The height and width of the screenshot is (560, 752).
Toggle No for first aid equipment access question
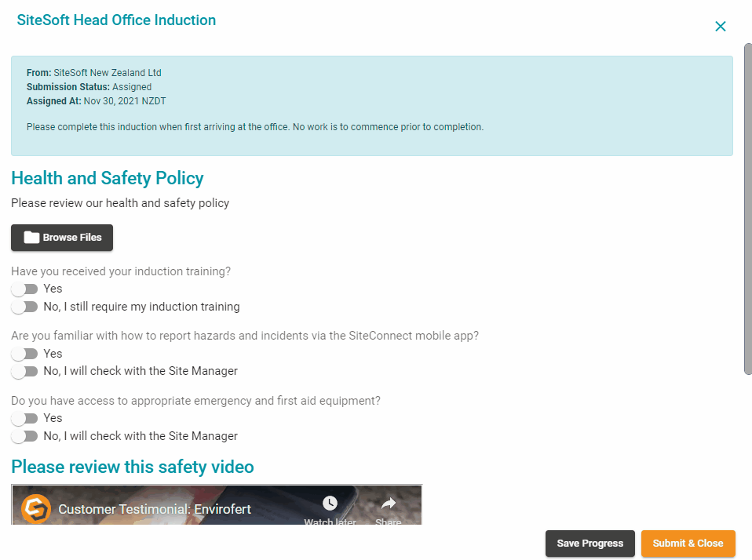(x=24, y=436)
